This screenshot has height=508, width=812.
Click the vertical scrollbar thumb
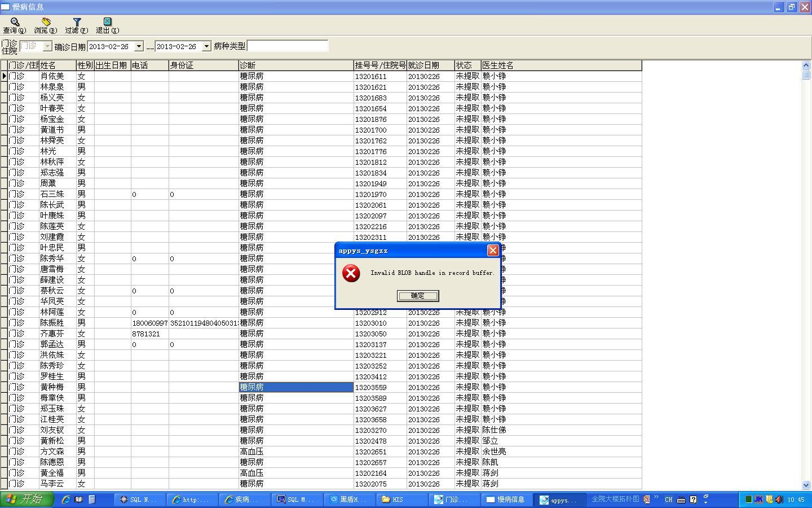click(x=806, y=75)
